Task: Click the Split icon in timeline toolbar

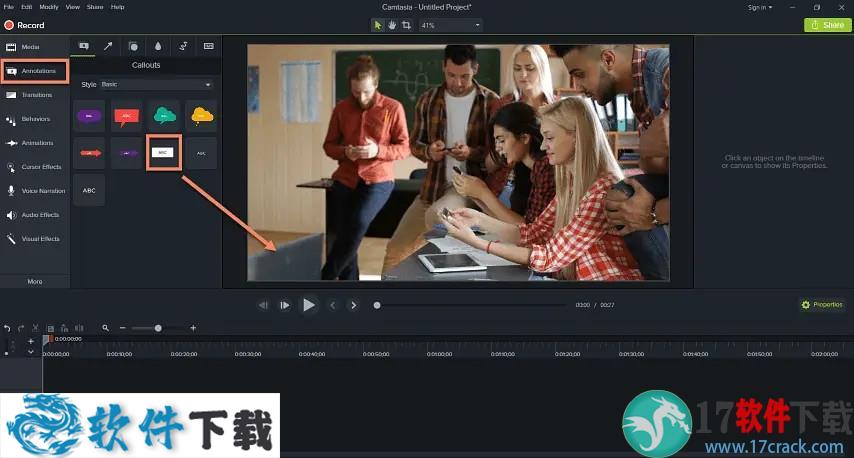Action: tap(79, 328)
